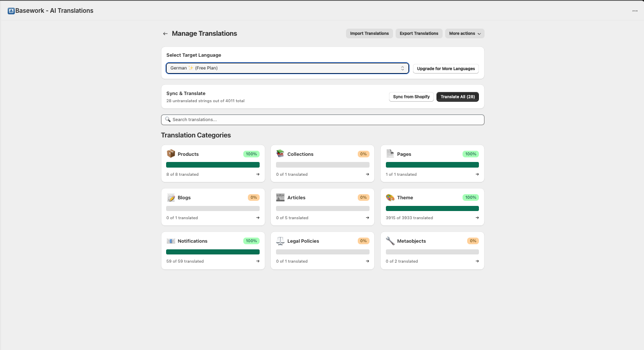644x350 pixels.
Task: Click the search translations input field
Action: (x=322, y=119)
